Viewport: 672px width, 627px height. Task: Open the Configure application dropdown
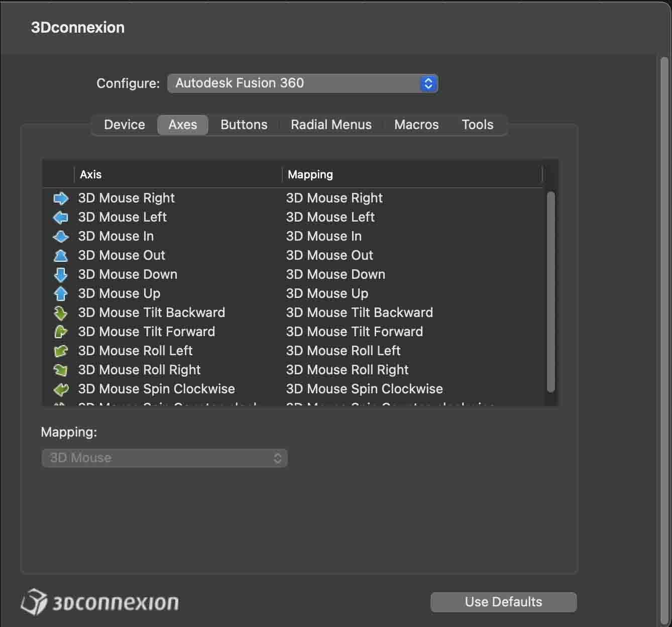pyautogui.click(x=302, y=83)
